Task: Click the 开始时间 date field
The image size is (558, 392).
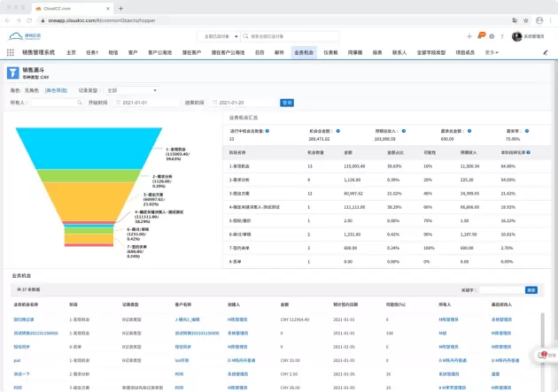Action: 140,103
